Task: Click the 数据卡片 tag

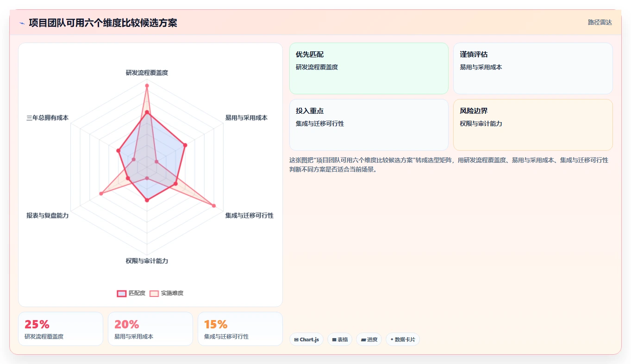Action: point(403,339)
